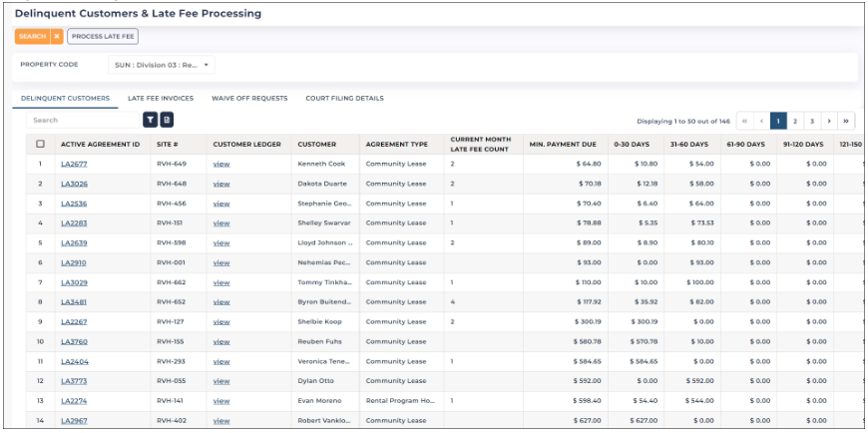Open agreement LA2404
The width and height of the screenshot is (868, 433).
click(75, 361)
